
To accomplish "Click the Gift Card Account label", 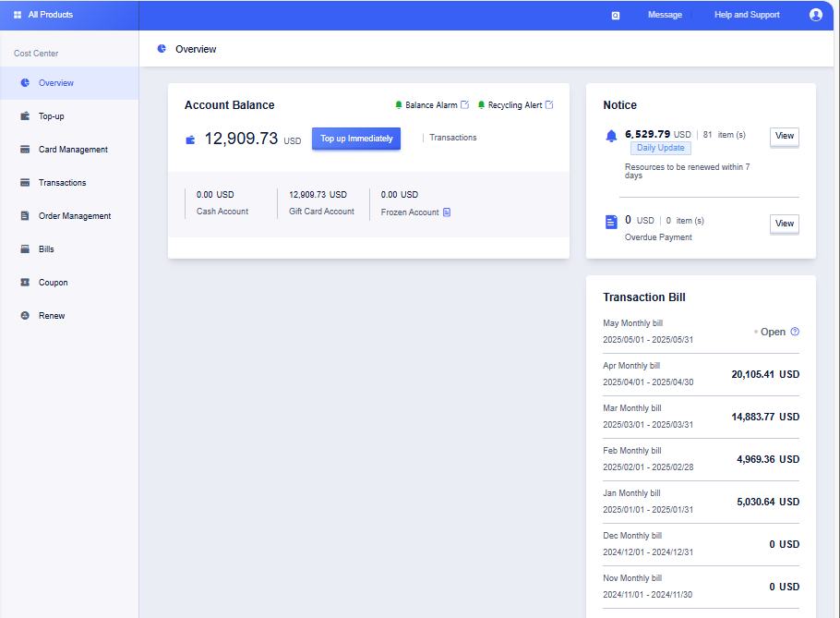I will pos(321,212).
